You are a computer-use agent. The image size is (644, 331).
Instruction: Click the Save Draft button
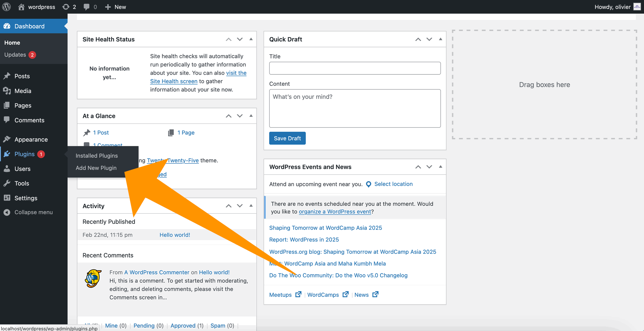click(287, 138)
